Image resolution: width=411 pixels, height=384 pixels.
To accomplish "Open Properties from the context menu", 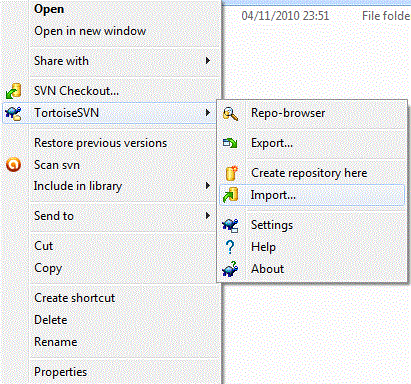I will pos(60,372).
